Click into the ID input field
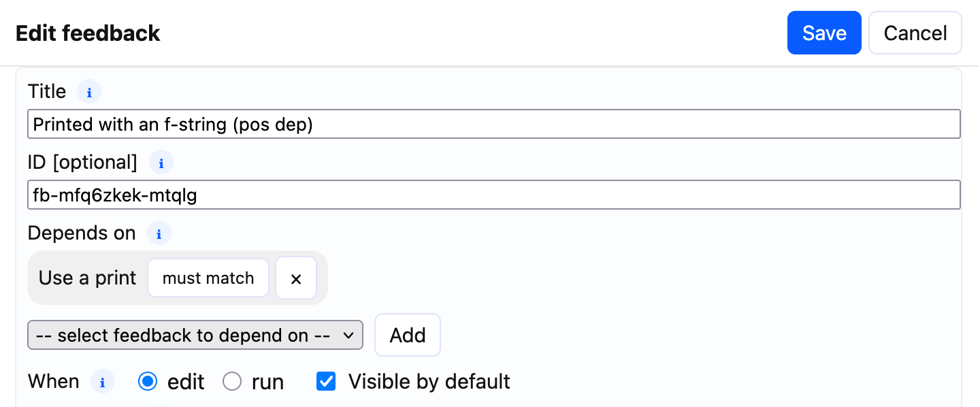Image resolution: width=980 pixels, height=407 pixels. pos(494,195)
